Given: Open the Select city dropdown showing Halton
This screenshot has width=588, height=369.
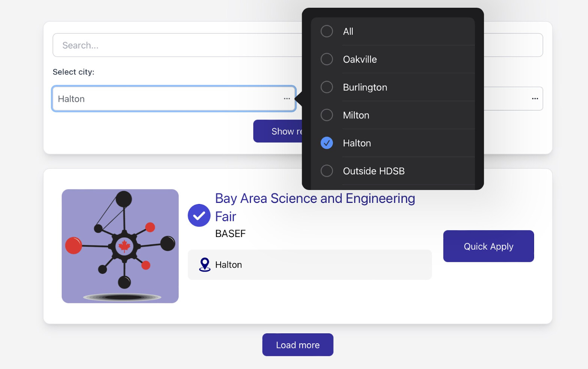Looking at the screenshot, I should [169, 99].
